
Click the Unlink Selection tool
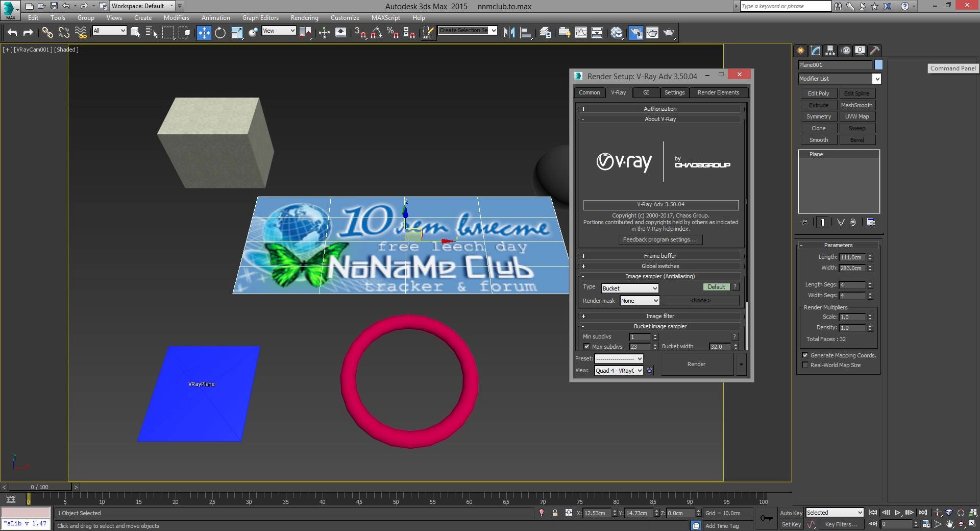[64, 33]
